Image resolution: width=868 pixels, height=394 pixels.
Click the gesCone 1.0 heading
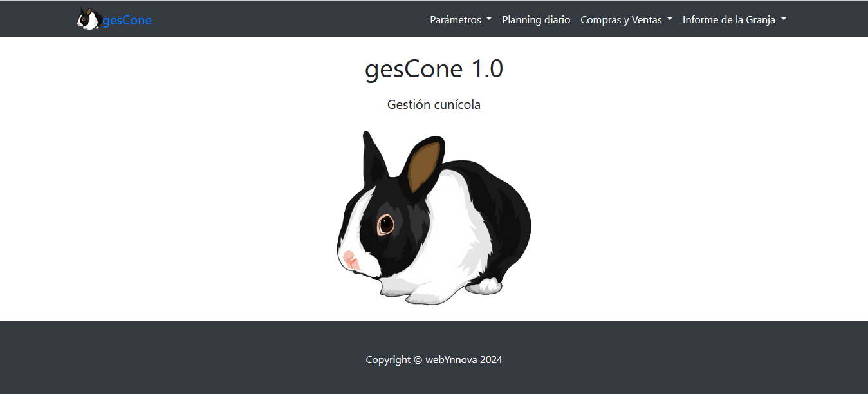click(434, 69)
